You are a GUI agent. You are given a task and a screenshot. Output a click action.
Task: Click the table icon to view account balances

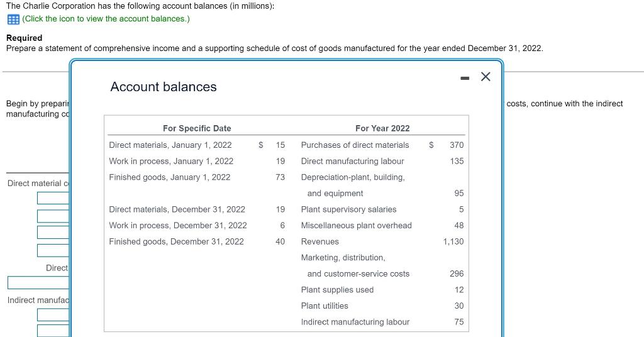(x=13, y=19)
